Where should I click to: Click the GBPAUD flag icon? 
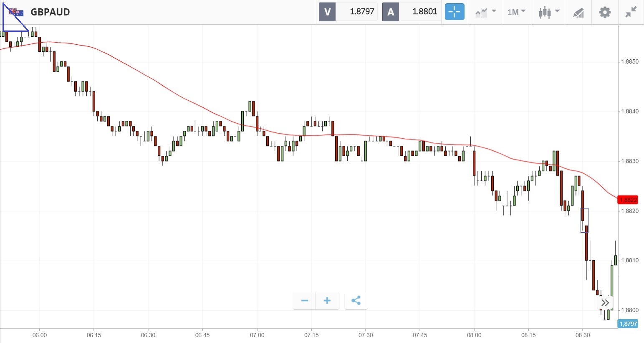pyautogui.click(x=16, y=12)
